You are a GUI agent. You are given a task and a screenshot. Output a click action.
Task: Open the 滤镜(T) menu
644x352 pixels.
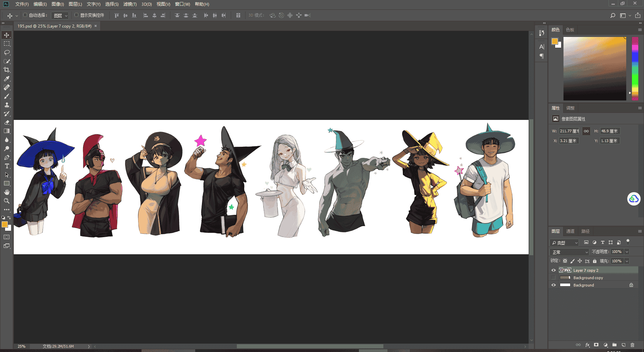(x=130, y=4)
